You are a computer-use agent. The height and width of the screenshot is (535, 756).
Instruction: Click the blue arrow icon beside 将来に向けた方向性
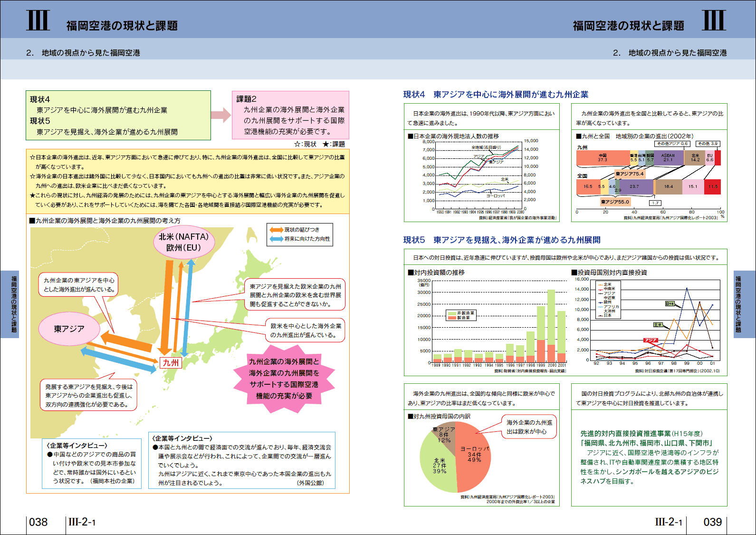[x=276, y=239]
